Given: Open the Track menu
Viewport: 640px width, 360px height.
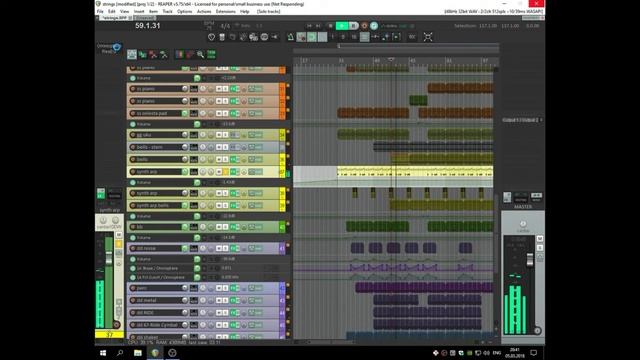Looking at the screenshot, I should (167, 11).
